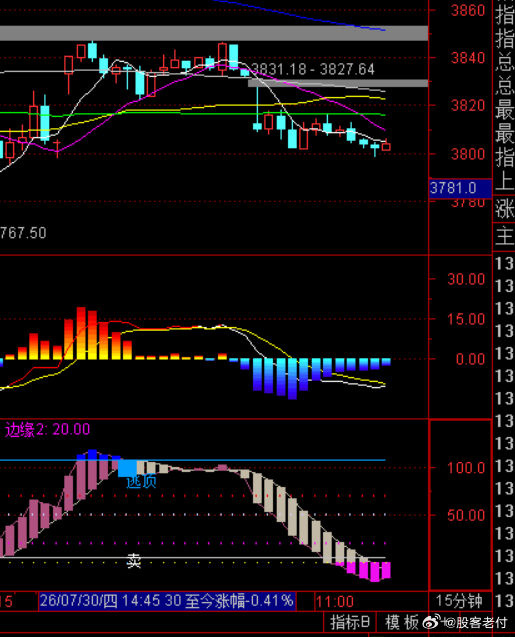This screenshot has height=637, width=515.
Task: Click the 边缘2: 20.00 indicator readout
Action: (x=48, y=429)
